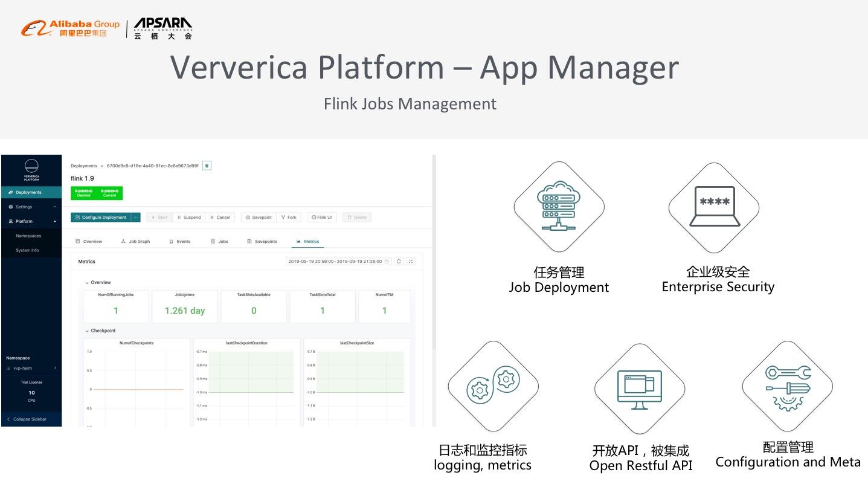
Task: Open the metrics date range picker
Action: click(338, 262)
